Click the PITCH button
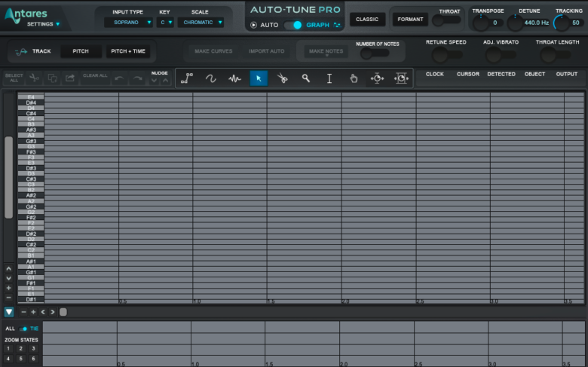 pyautogui.click(x=81, y=51)
